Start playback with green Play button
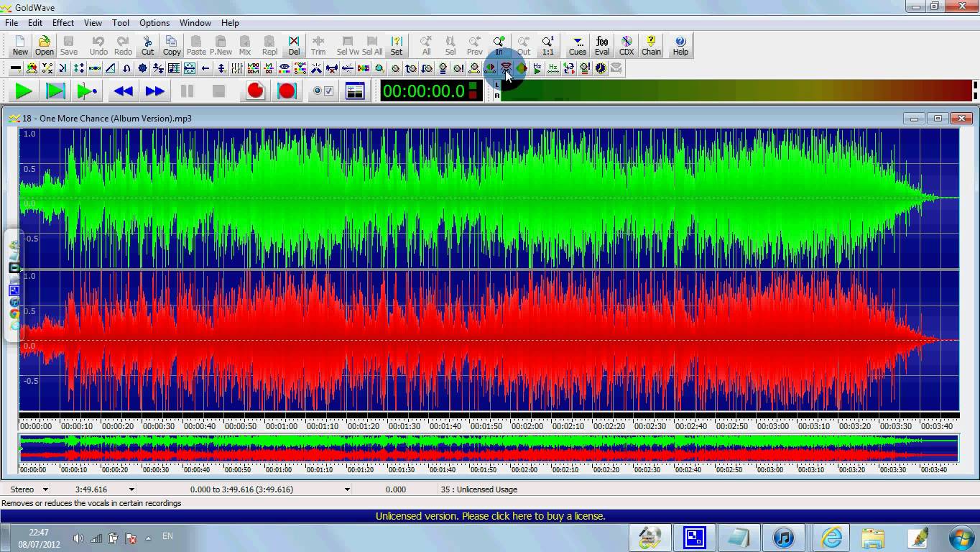 coord(24,91)
